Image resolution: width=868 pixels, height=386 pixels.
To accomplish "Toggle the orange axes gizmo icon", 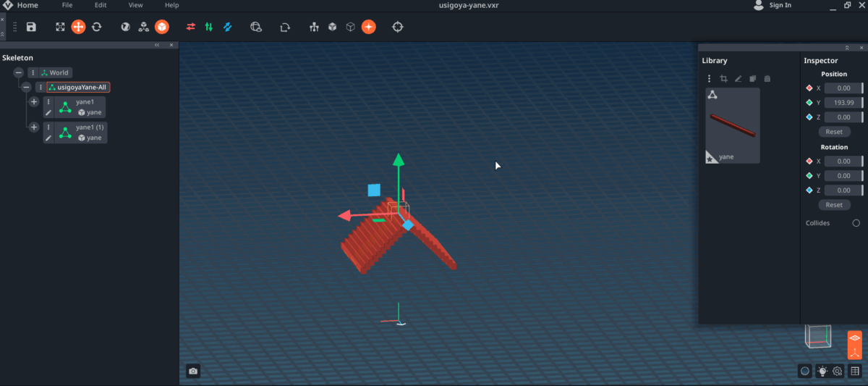I will (854, 352).
